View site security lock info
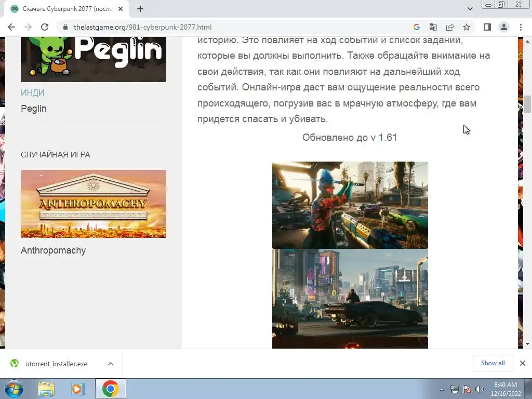This screenshot has width=532, height=399. click(x=65, y=27)
